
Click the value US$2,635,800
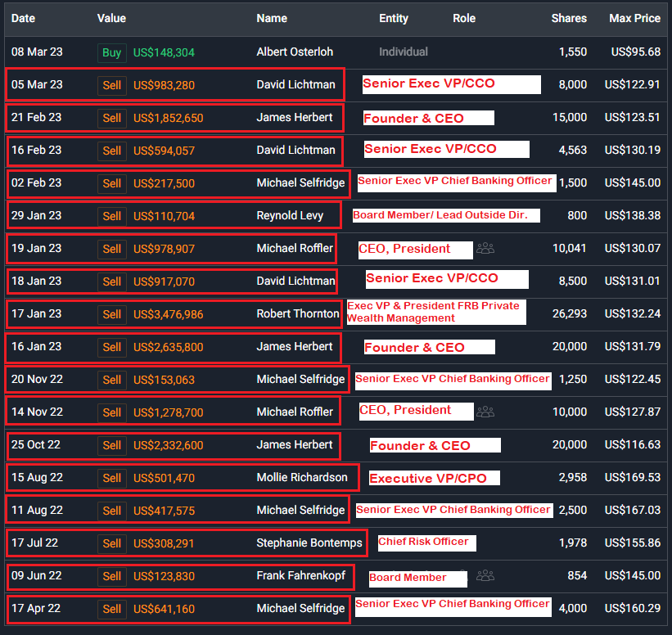pyautogui.click(x=169, y=347)
